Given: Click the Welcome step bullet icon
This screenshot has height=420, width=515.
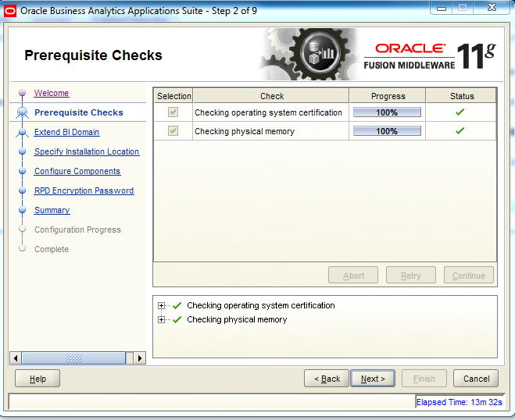Looking at the screenshot, I should (23, 93).
